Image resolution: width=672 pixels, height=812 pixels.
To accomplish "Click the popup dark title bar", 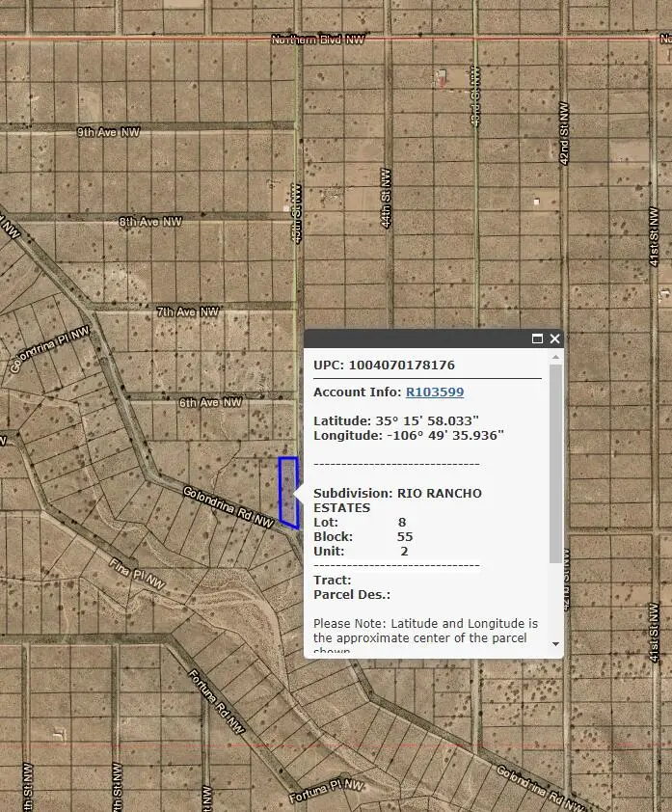I will click(x=415, y=338).
